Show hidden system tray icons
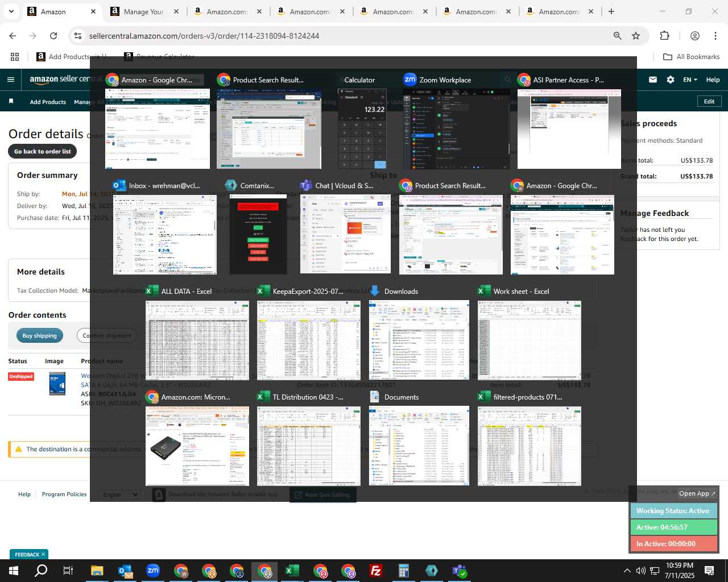 [x=627, y=571]
